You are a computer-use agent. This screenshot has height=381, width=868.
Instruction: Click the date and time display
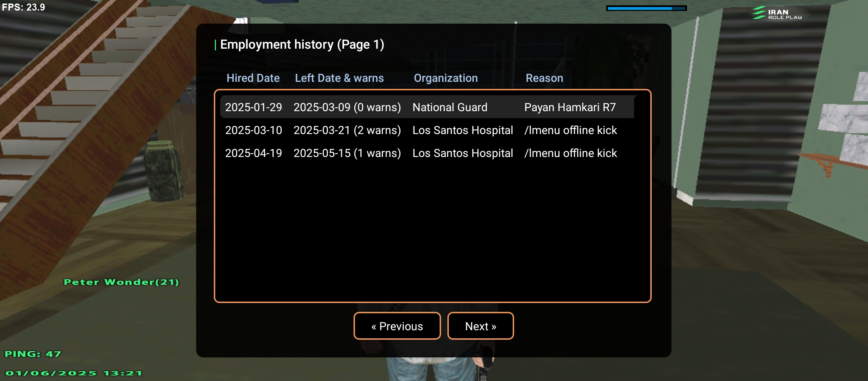(74, 373)
